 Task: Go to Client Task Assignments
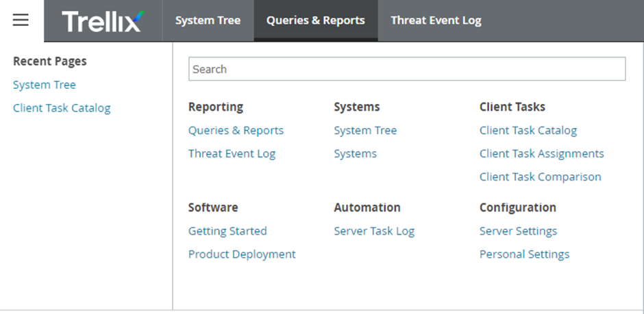click(x=541, y=154)
